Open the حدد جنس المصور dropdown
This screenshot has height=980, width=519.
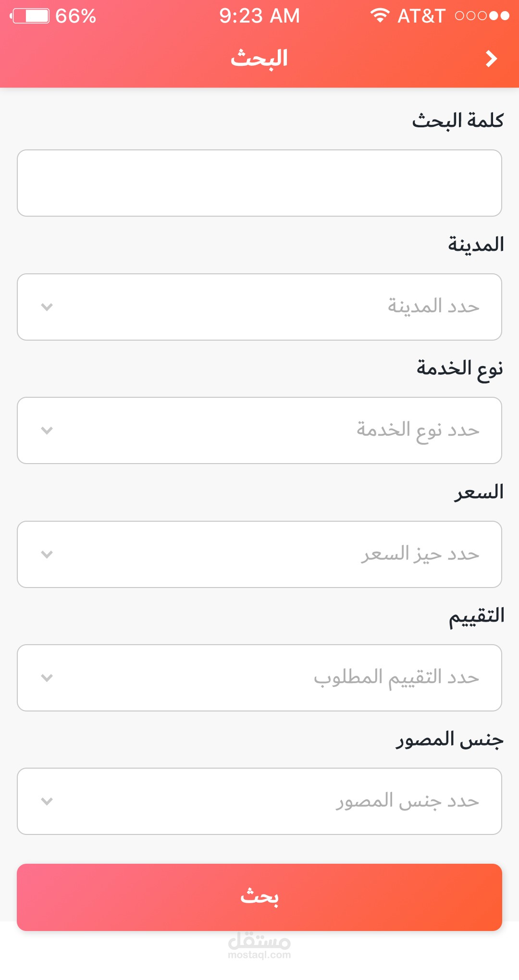pos(259,801)
